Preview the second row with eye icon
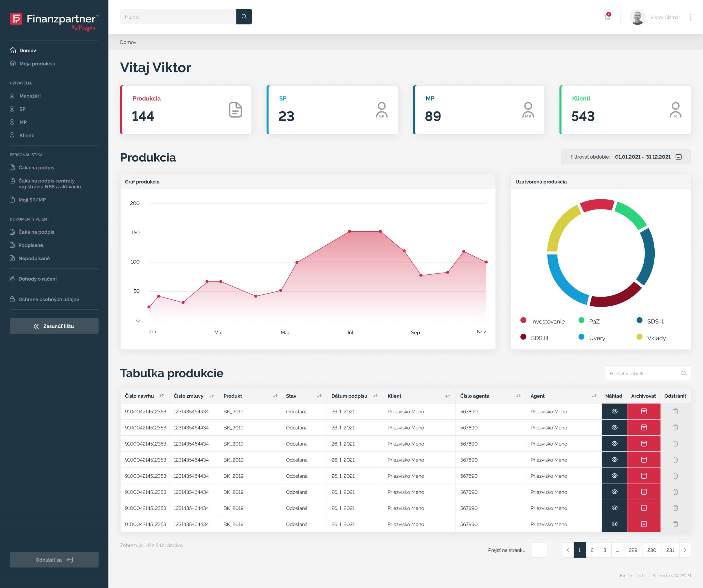This screenshot has width=703, height=588. coord(615,427)
